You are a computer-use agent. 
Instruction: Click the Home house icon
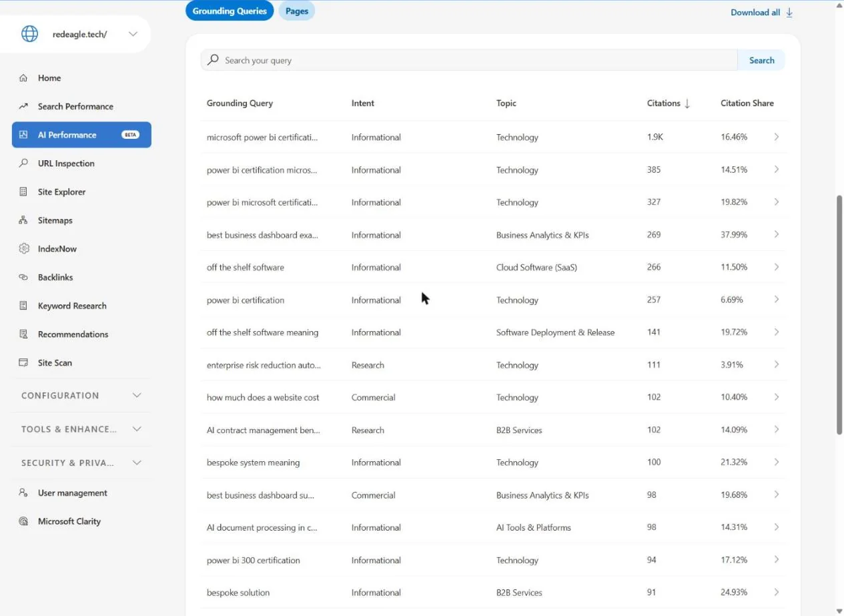pos(23,78)
